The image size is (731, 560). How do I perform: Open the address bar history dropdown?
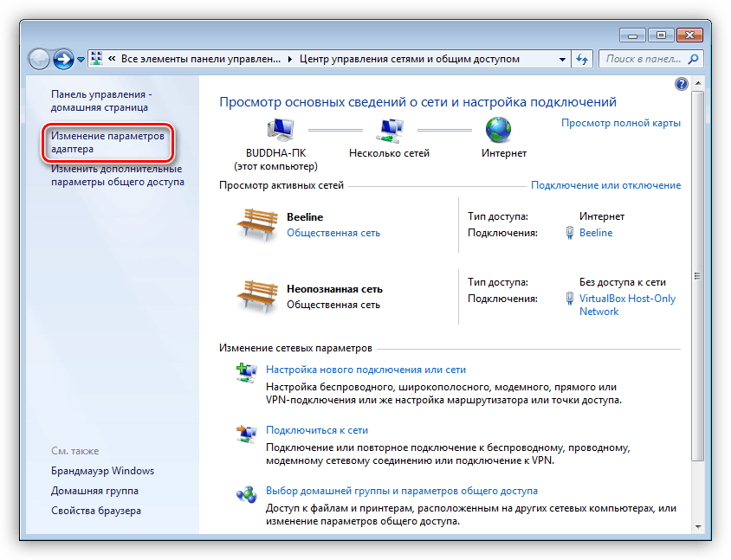pyautogui.click(x=562, y=59)
